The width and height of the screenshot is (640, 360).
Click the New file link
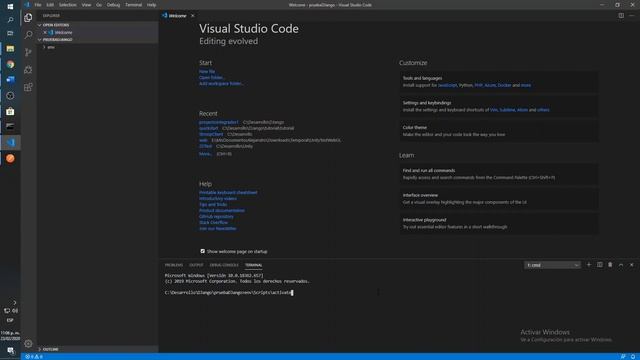coord(207,71)
